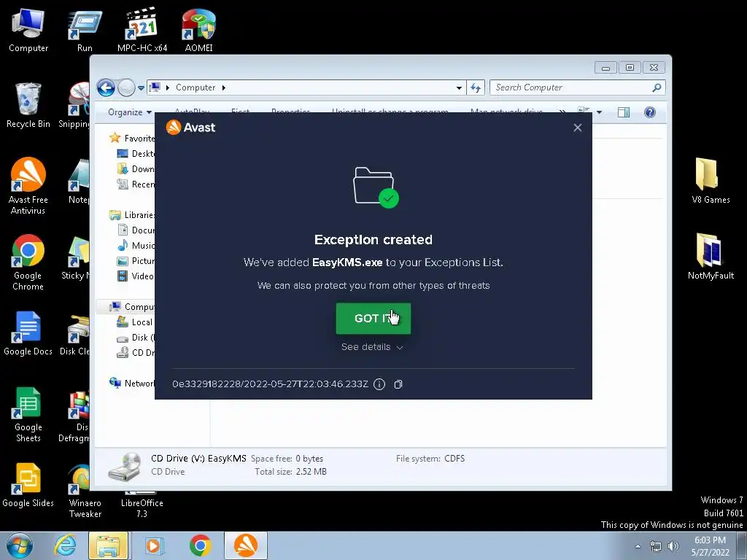Select the Google Chrome desktop icon
Viewport: 747px width, 560px height.
point(28,262)
